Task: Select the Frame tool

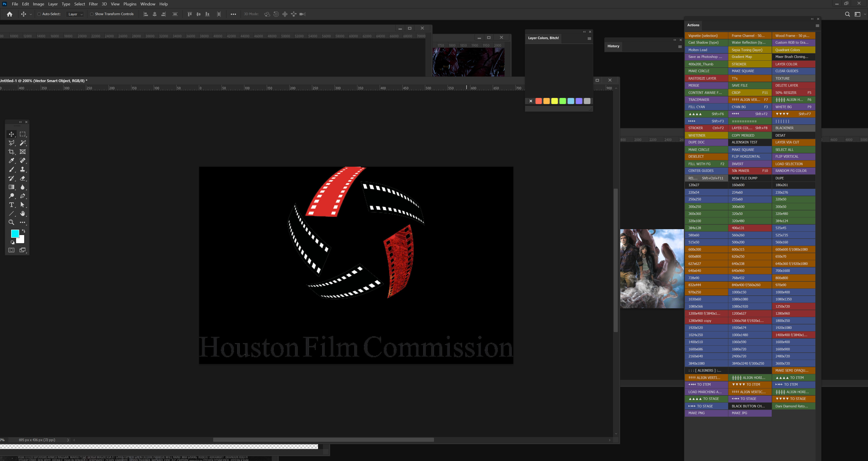Action: 23,152
